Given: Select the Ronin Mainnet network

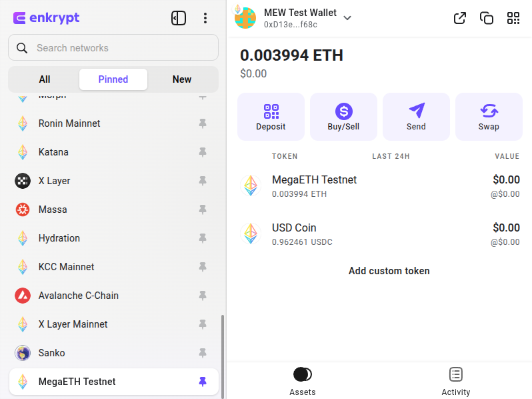Looking at the screenshot, I should click(x=114, y=123).
